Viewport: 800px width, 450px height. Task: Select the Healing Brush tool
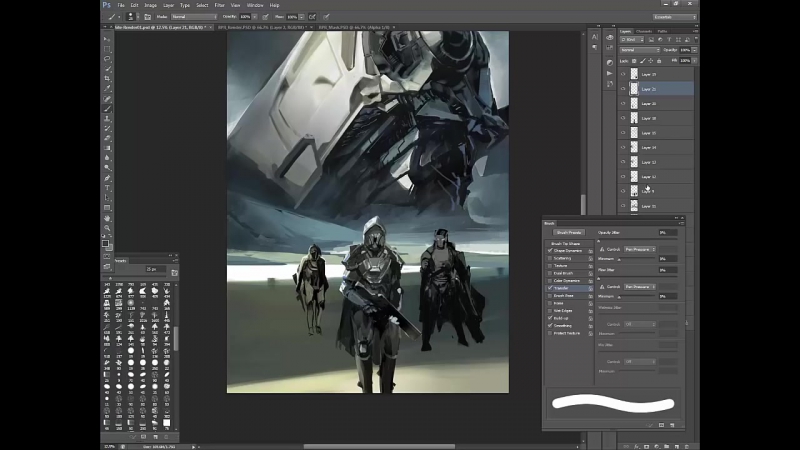[107, 99]
